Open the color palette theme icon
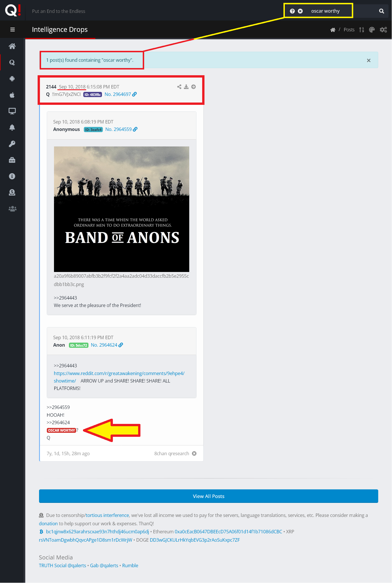Viewport: 392px width, 583px height. [x=372, y=30]
